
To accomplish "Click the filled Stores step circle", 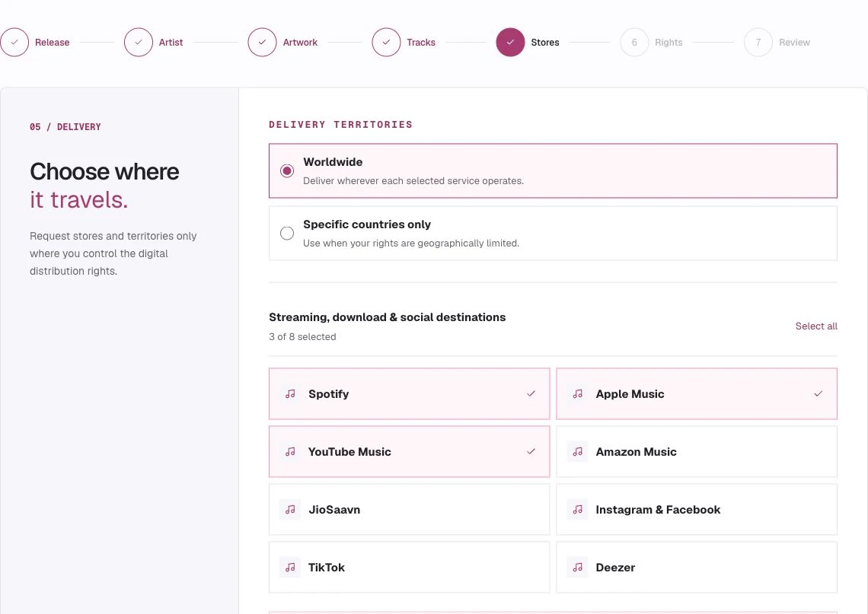I will click(510, 42).
